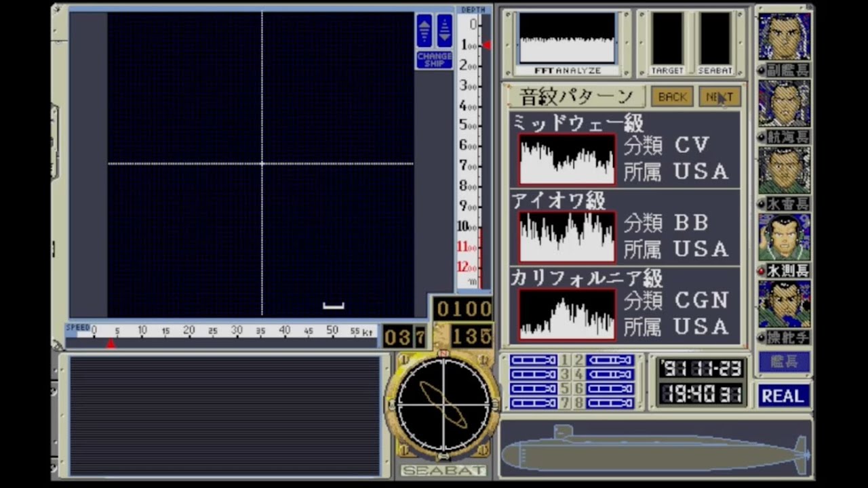868x488 pixels.
Task: Click the SEABAT signal display beside TARGET
Action: click(714, 39)
